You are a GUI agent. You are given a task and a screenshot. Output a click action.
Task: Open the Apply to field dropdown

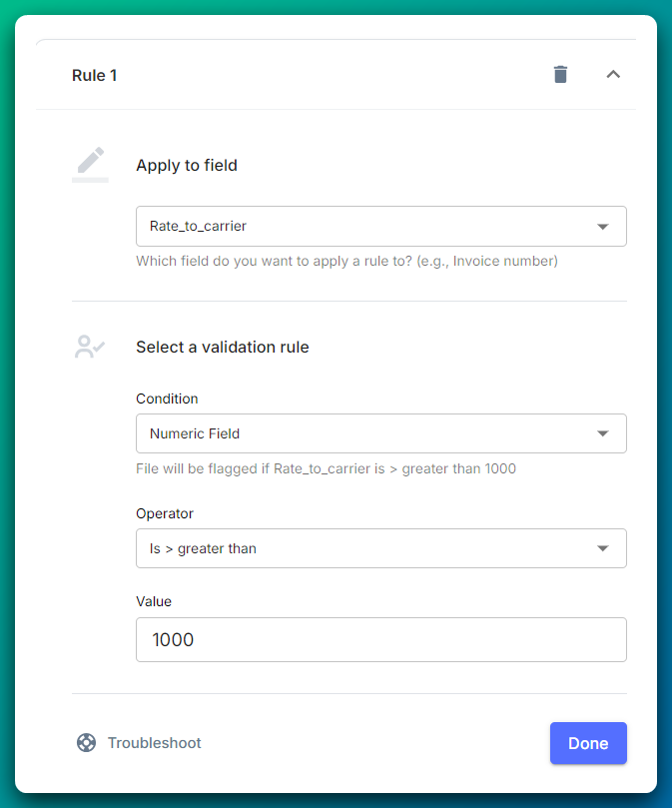pos(381,227)
